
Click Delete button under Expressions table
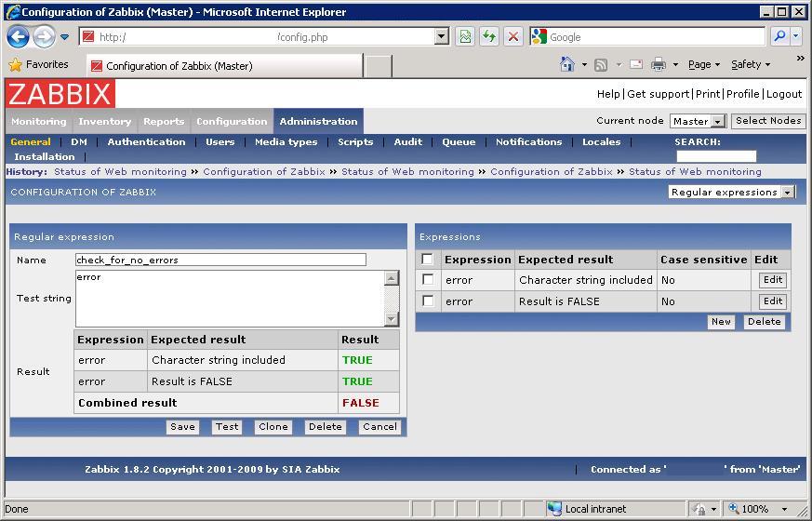764,322
